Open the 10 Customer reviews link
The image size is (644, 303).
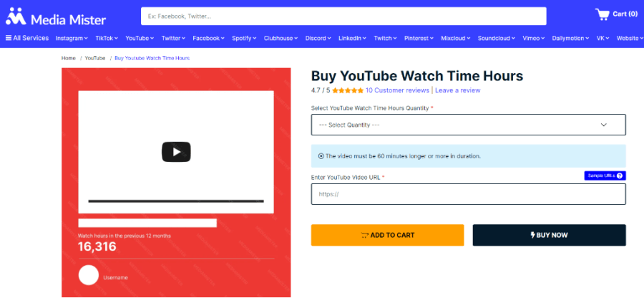(397, 90)
